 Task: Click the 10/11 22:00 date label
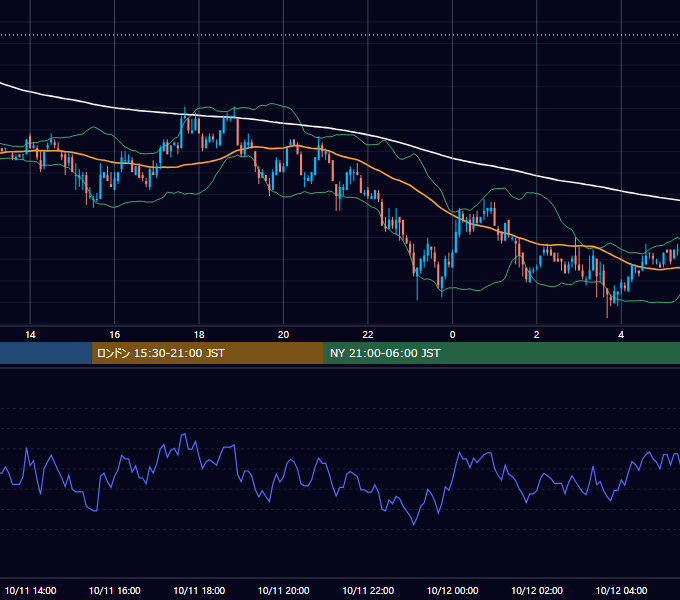[x=368, y=590]
